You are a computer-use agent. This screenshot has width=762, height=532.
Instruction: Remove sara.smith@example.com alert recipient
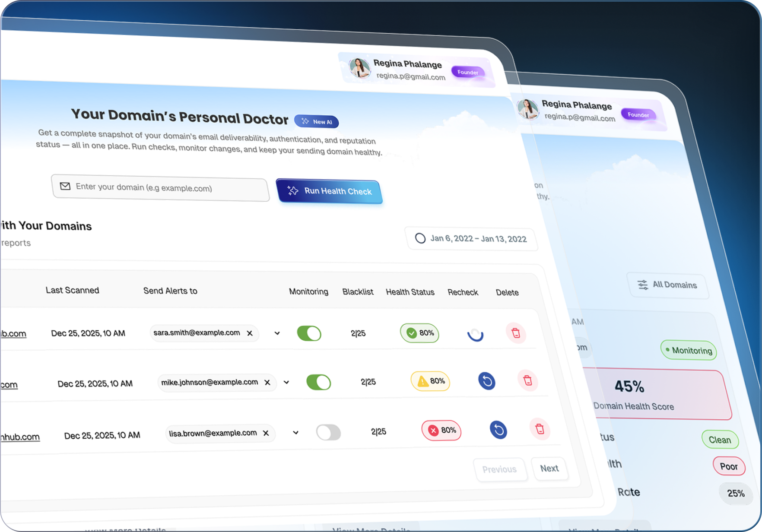pyautogui.click(x=250, y=333)
